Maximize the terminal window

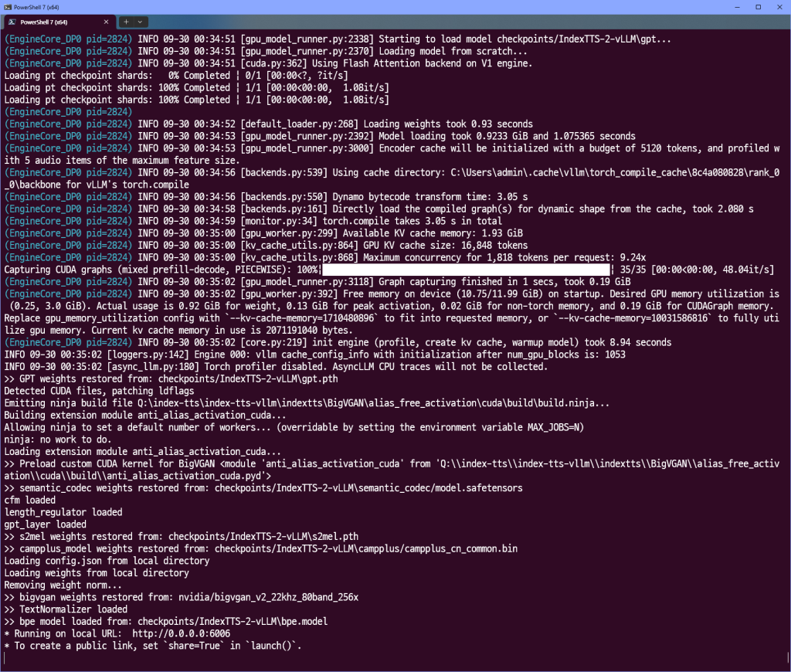pos(758,6)
